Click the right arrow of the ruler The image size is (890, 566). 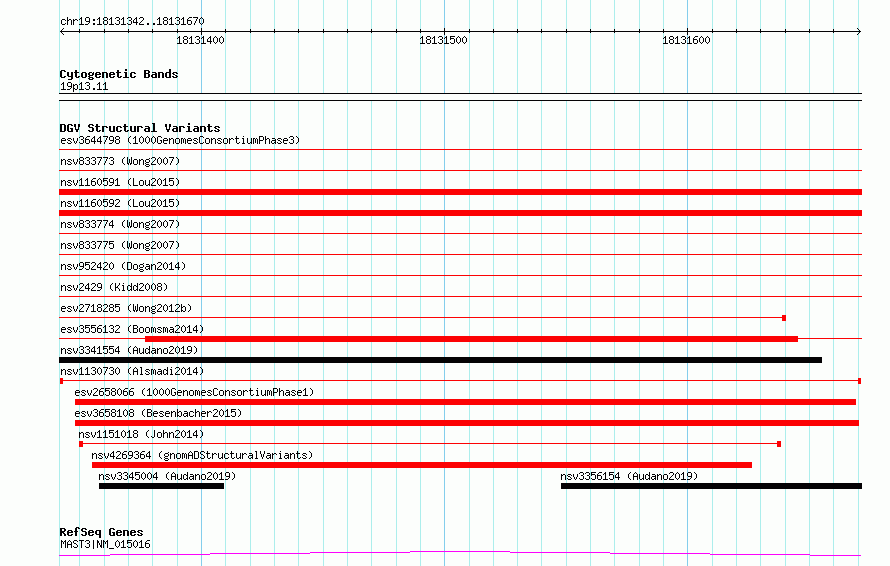859,31
